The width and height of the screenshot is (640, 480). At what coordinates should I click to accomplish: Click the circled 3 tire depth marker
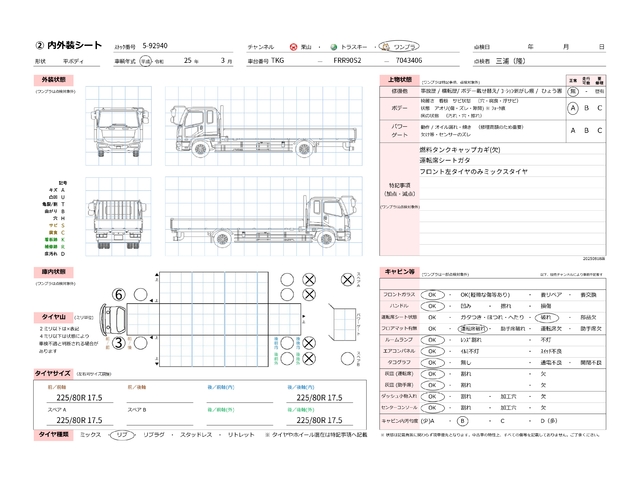pos(118,344)
